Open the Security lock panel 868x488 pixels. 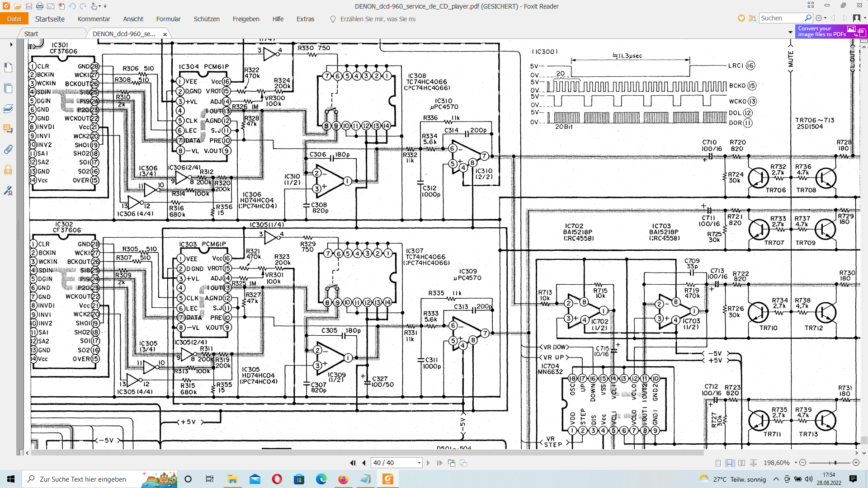click(x=8, y=170)
